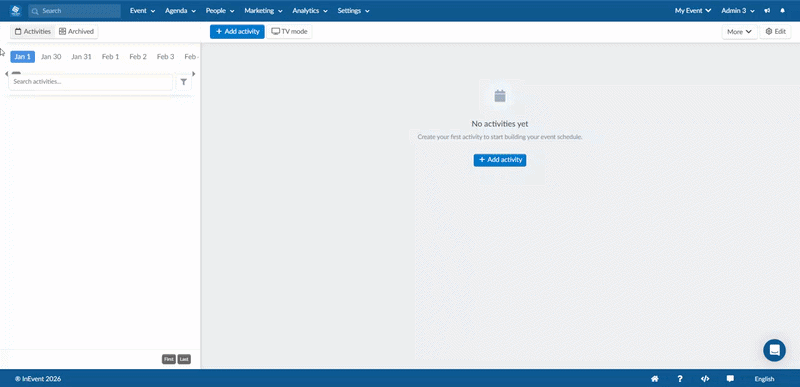
Task: Select the Jan 1 date tab
Action: [x=22, y=57]
